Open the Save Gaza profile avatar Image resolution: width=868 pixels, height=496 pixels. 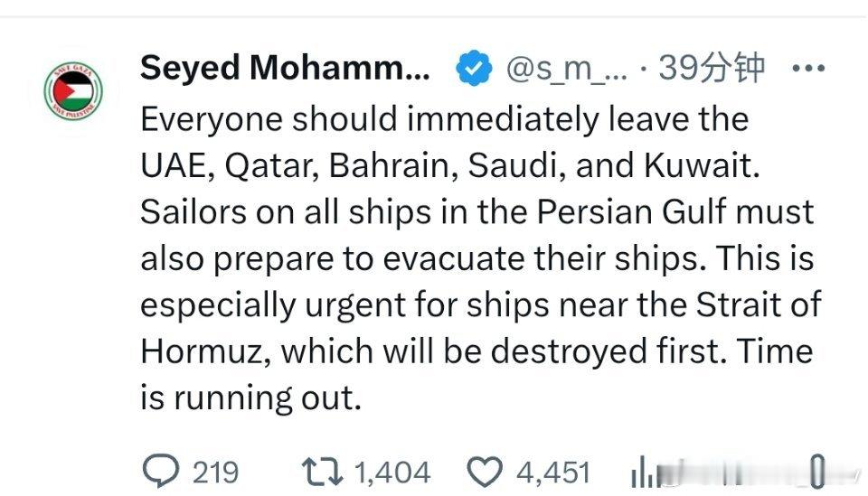[x=74, y=91]
